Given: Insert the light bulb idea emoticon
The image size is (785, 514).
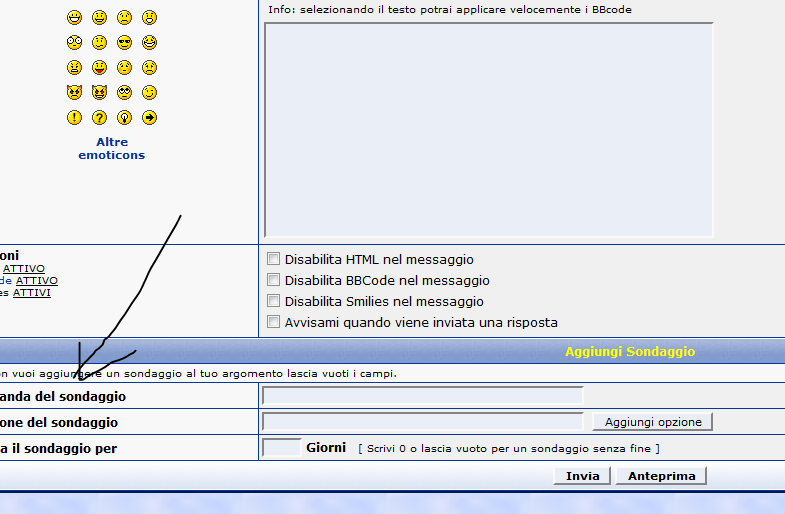Looking at the screenshot, I should pos(124,118).
